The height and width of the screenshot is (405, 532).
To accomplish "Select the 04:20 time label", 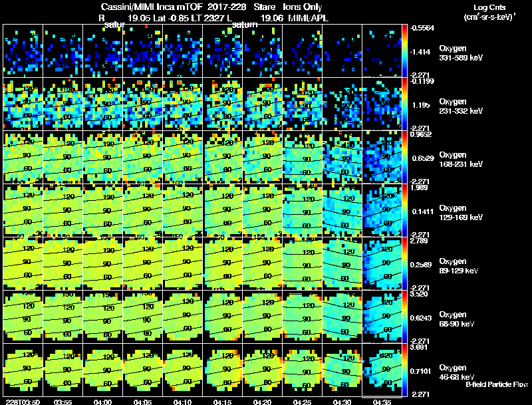I will [x=262, y=402].
